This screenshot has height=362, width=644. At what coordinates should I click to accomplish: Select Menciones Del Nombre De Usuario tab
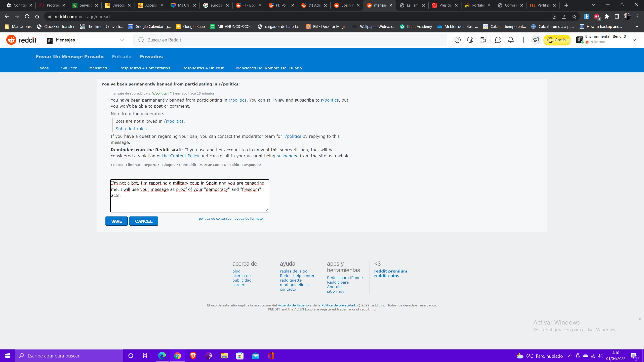click(x=269, y=68)
